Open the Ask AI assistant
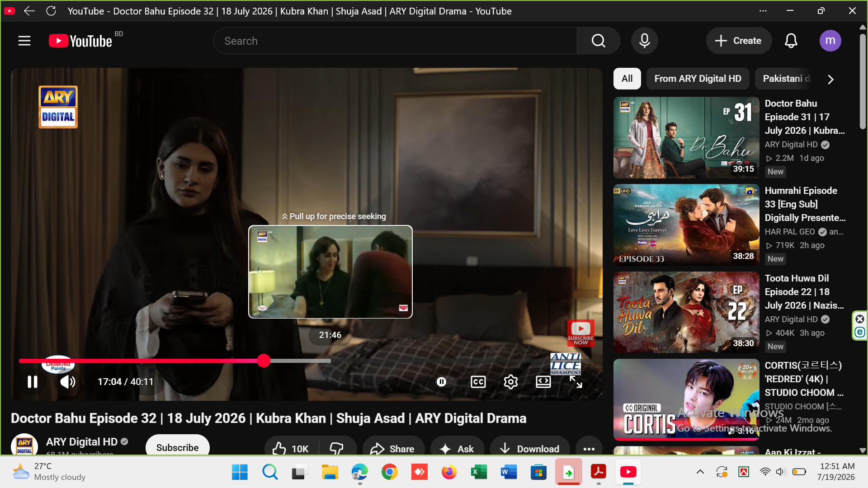This screenshot has width=868, height=488. [457, 448]
